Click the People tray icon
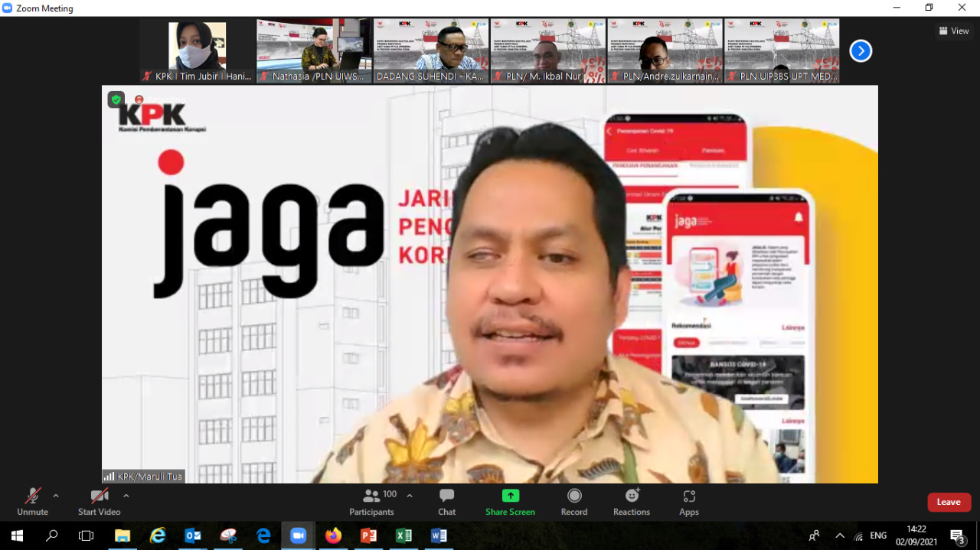Viewport: 980px width, 550px height. pyautogui.click(x=815, y=535)
